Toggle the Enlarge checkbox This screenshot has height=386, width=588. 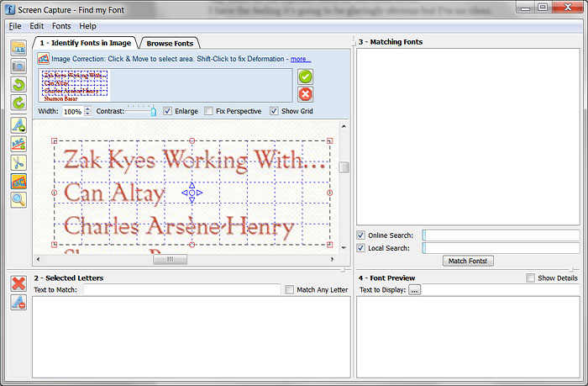(x=167, y=111)
